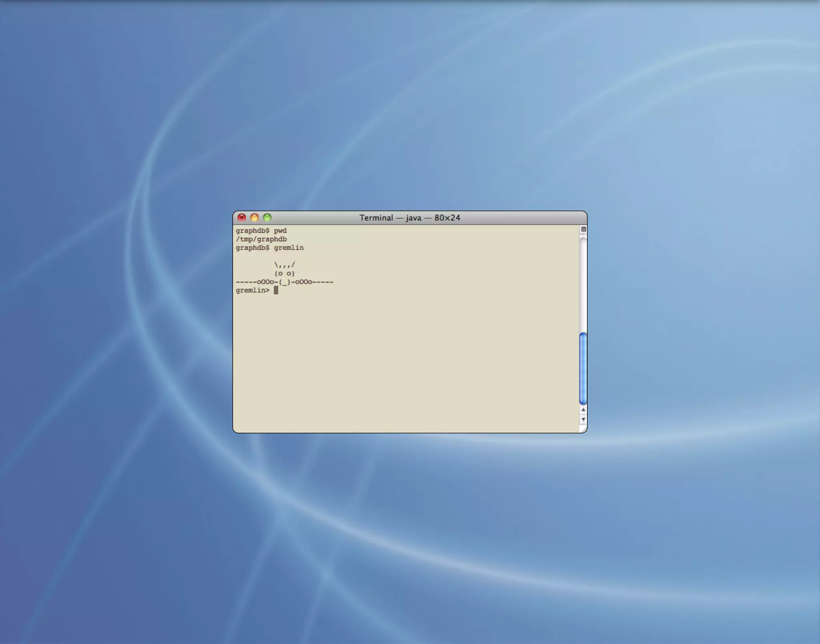Click the scroll up arrow
The width and height of the screenshot is (820, 644).
(x=583, y=410)
